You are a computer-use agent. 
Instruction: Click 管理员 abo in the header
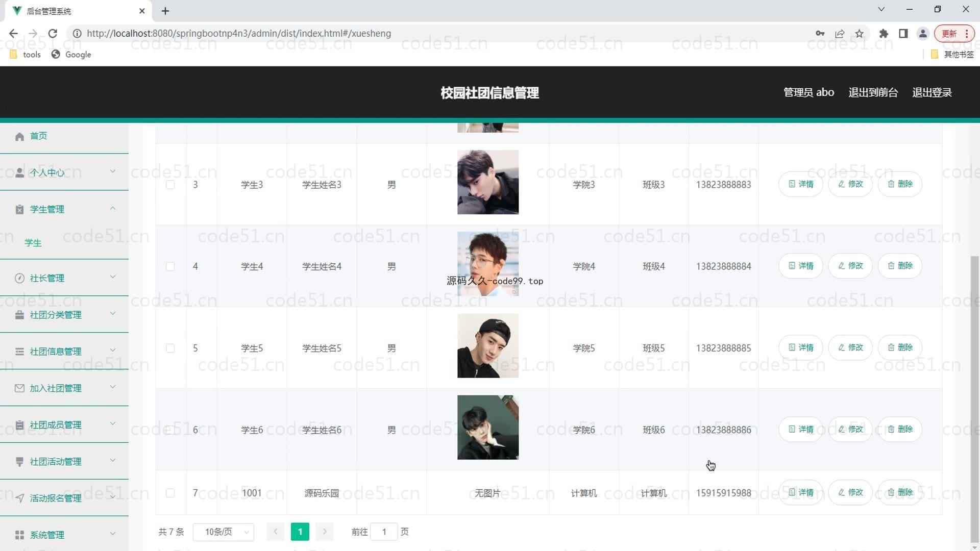click(808, 93)
